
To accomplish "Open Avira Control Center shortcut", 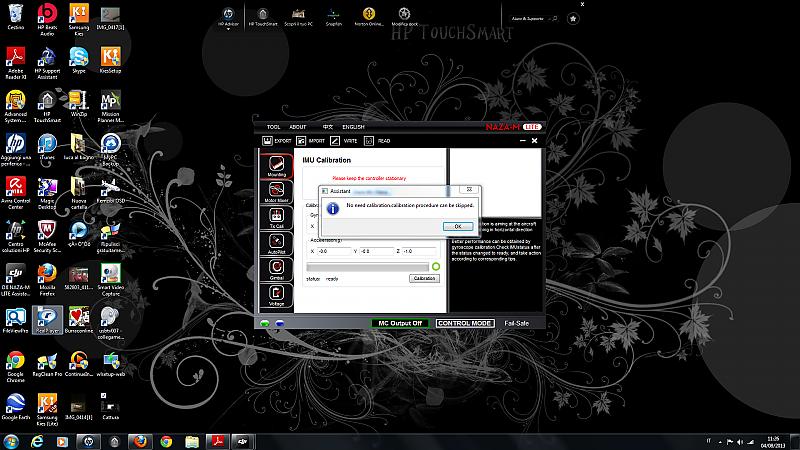I will pos(16,193).
